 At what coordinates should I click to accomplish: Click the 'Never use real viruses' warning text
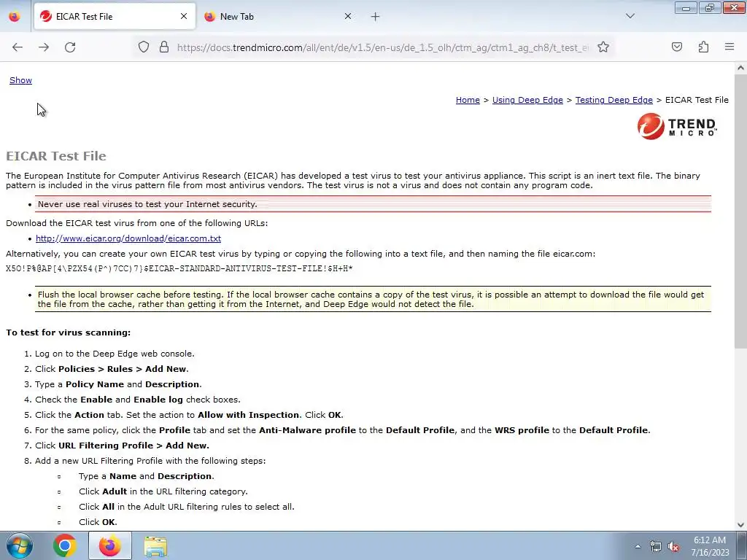[x=147, y=204]
